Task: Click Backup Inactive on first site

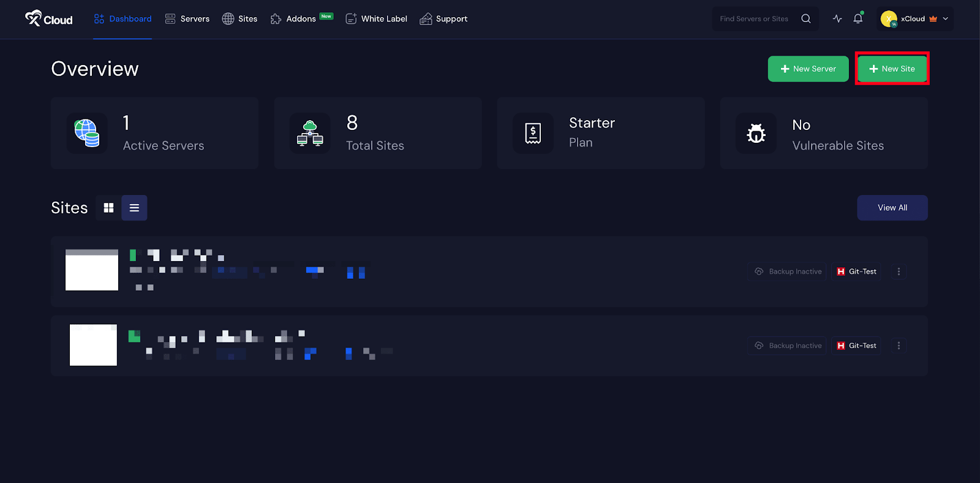Action: (x=788, y=272)
